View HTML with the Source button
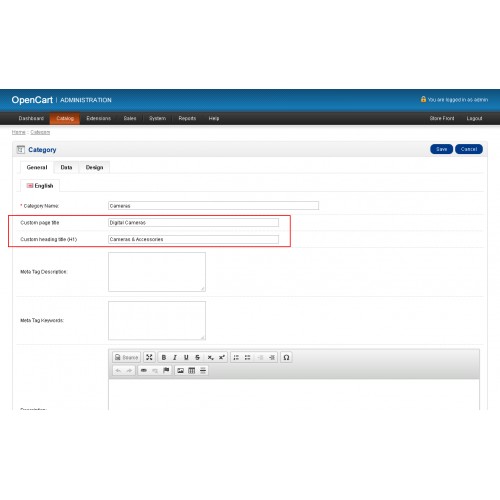Viewport: 500px width, 500px height. (126, 357)
